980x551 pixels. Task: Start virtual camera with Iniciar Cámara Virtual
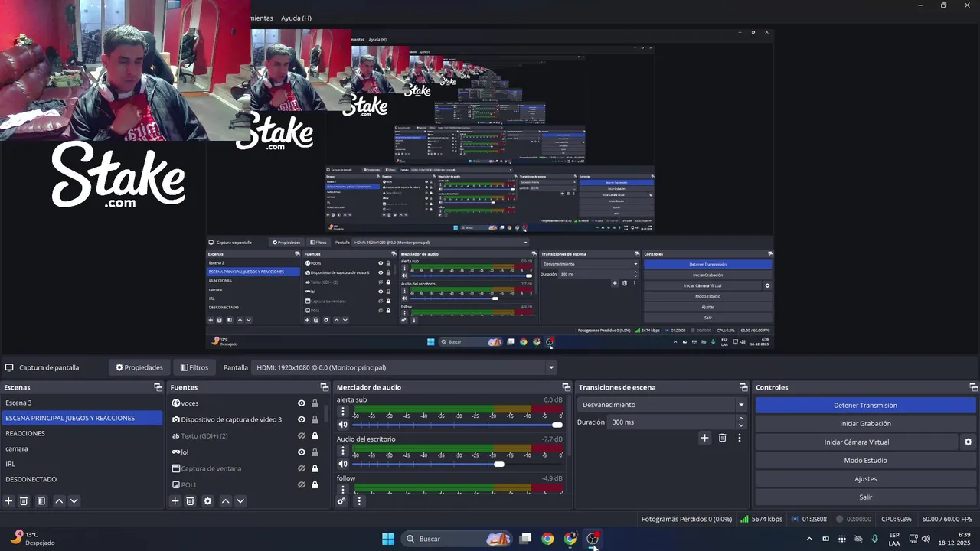(x=857, y=442)
